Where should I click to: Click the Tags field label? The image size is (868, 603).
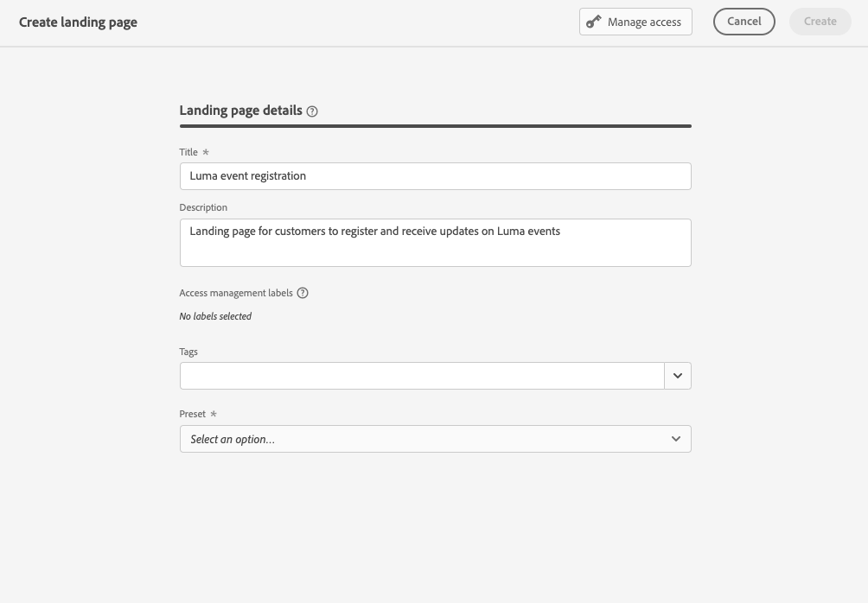(x=188, y=352)
